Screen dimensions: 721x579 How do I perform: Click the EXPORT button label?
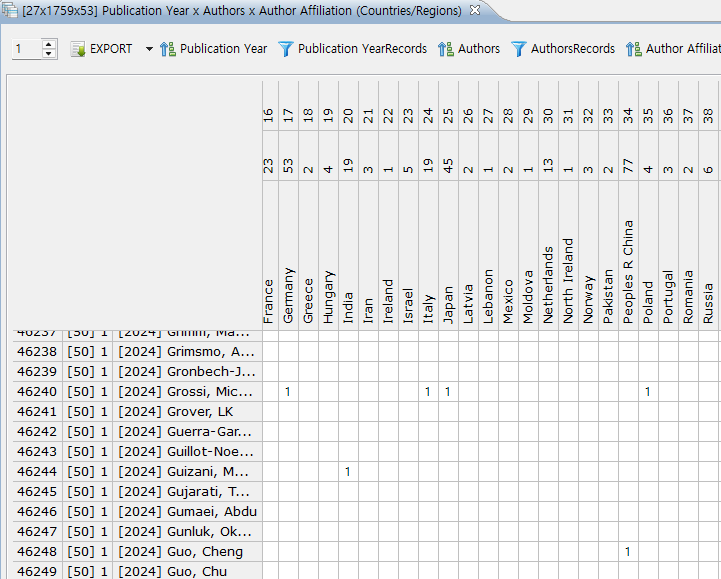pyautogui.click(x=111, y=49)
